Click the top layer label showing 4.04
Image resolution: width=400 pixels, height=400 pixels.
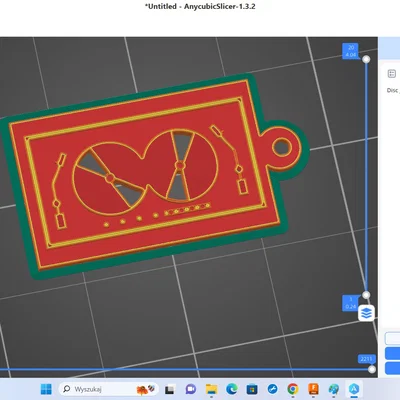pyautogui.click(x=351, y=51)
